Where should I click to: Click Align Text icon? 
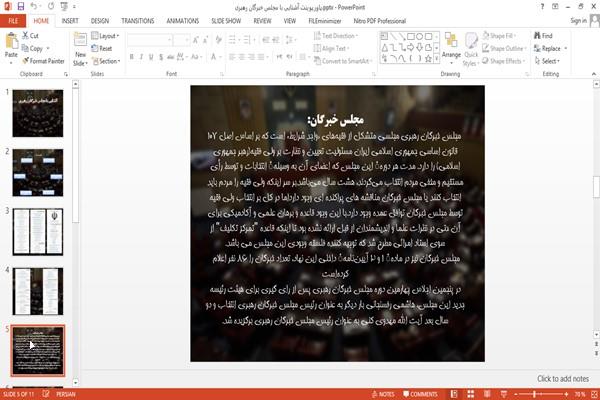click(x=317, y=48)
